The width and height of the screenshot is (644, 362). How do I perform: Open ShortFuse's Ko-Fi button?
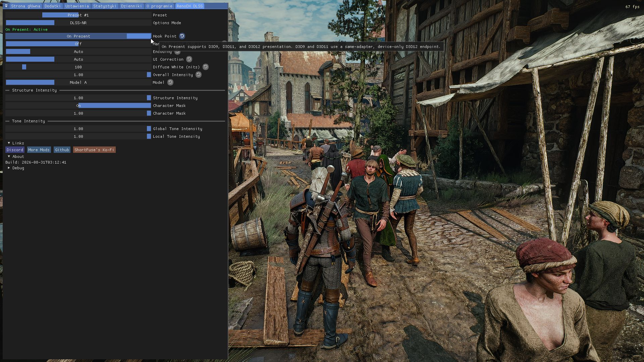pyautogui.click(x=94, y=150)
